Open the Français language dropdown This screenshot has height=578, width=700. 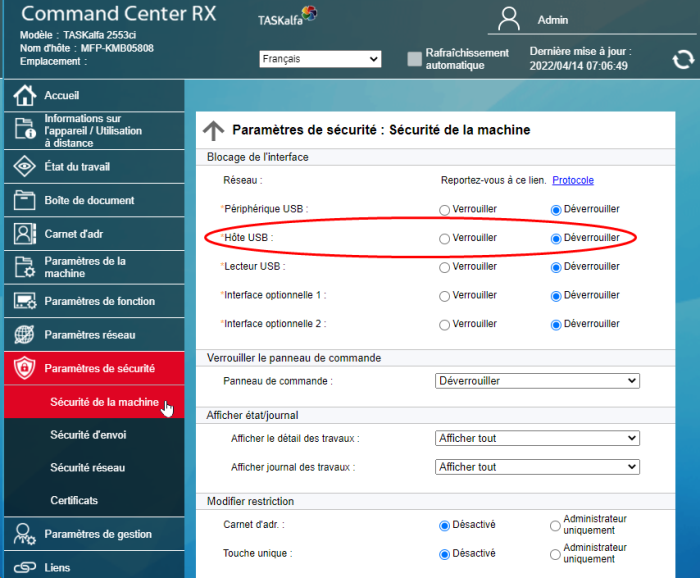click(x=320, y=59)
